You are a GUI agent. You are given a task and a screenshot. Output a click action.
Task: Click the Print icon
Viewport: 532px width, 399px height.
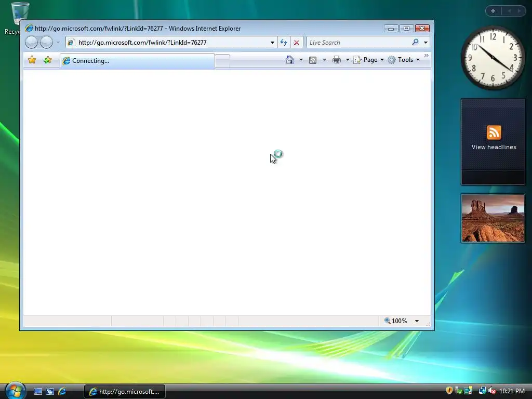337,60
